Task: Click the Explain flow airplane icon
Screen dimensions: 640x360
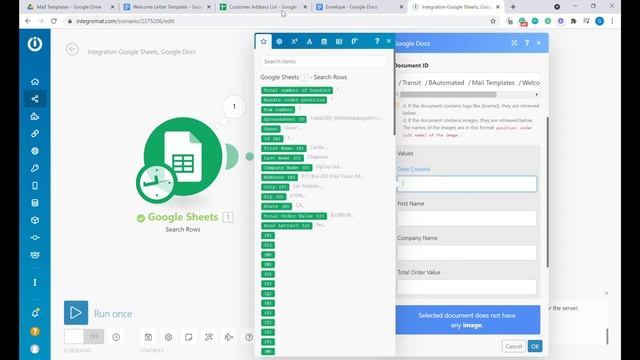Action: [x=229, y=337]
